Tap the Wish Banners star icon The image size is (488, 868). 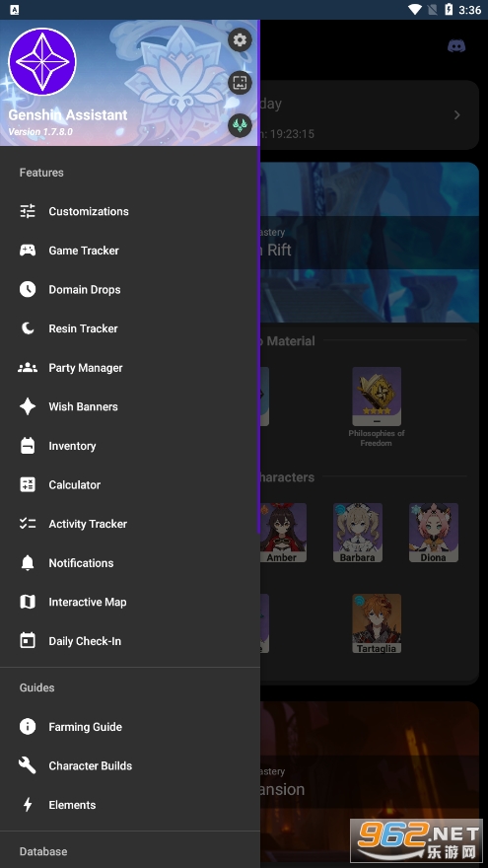coord(28,406)
